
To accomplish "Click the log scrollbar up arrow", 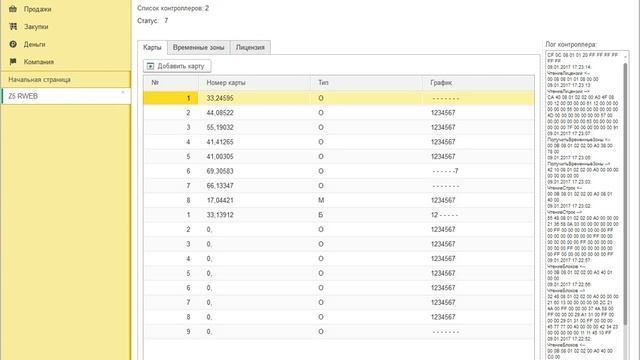I will (625, 57).
